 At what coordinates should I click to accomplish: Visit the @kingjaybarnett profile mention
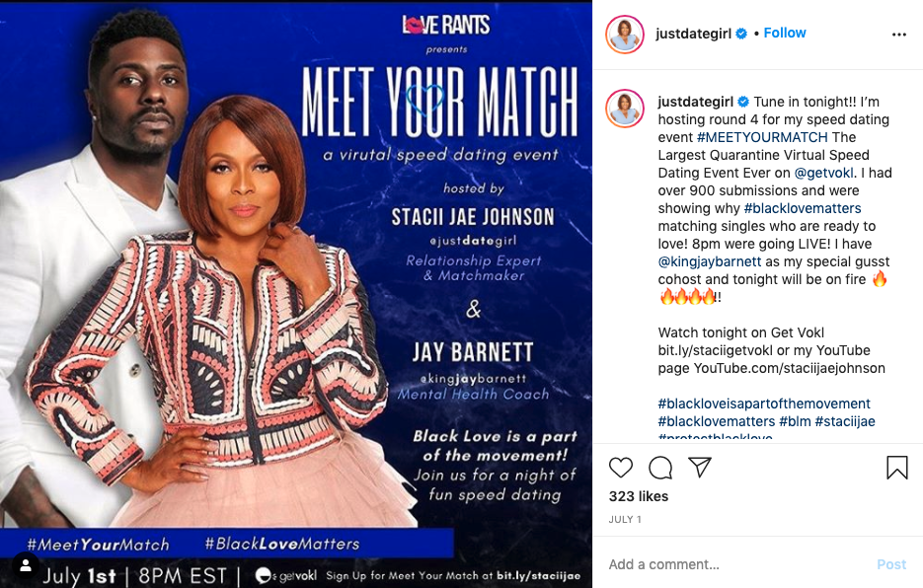[x=710, y=261]
